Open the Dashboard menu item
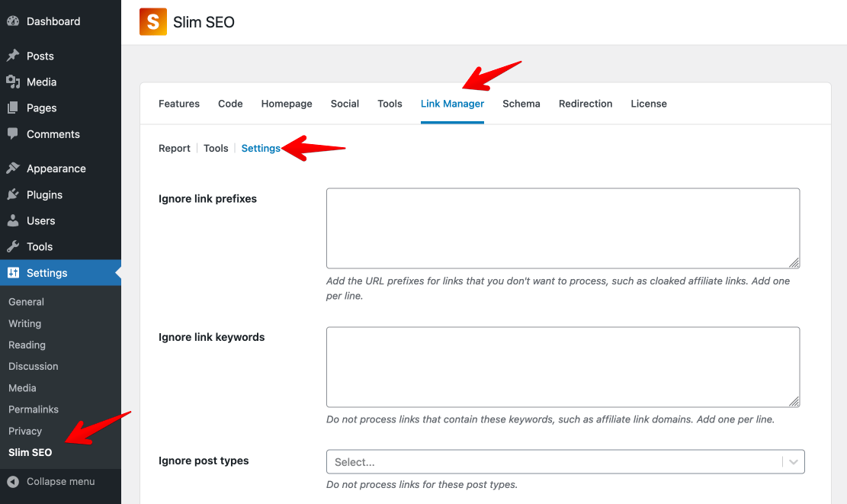The width and height of the screenshot is (847, 504). 53,21
